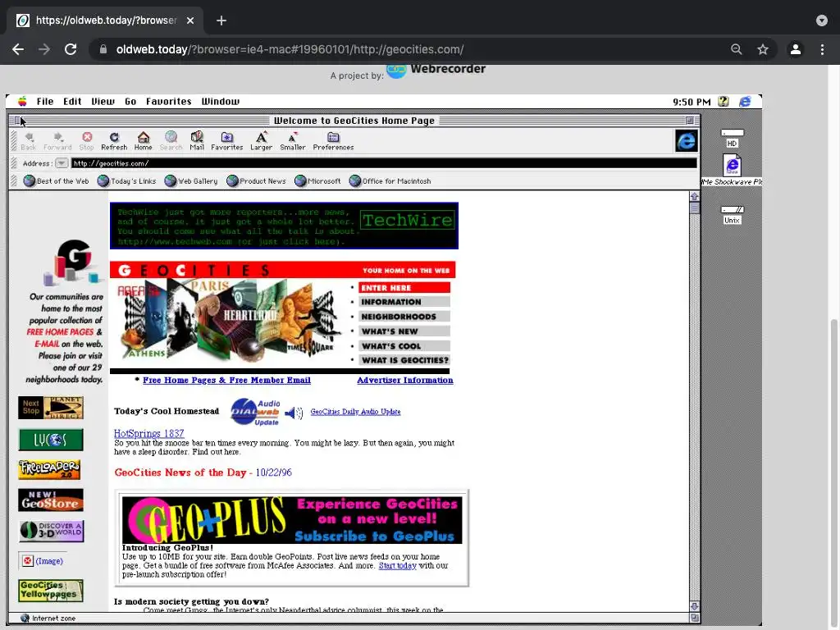
Task: Click Microsoft favorites button
Action: coord(317,181)
